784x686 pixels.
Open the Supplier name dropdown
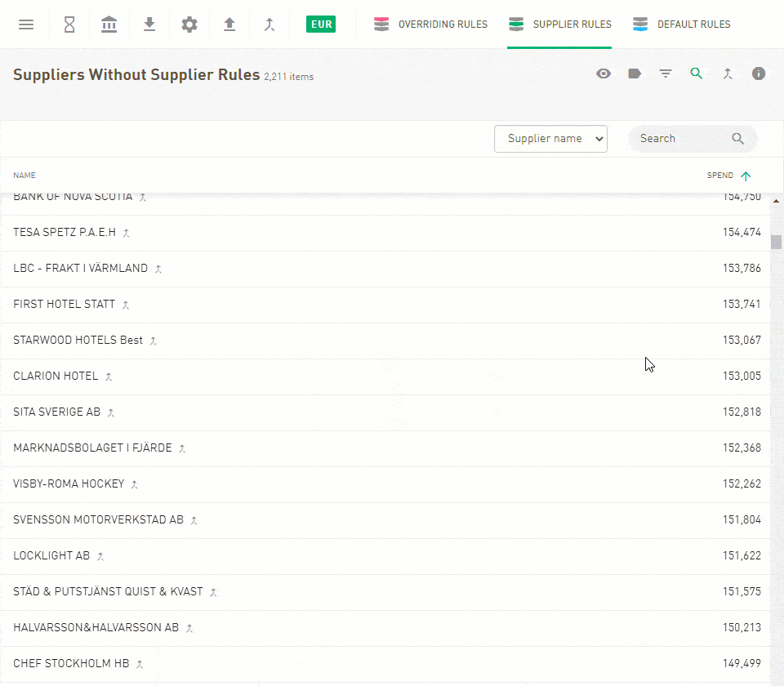click(x=550, y=139)
